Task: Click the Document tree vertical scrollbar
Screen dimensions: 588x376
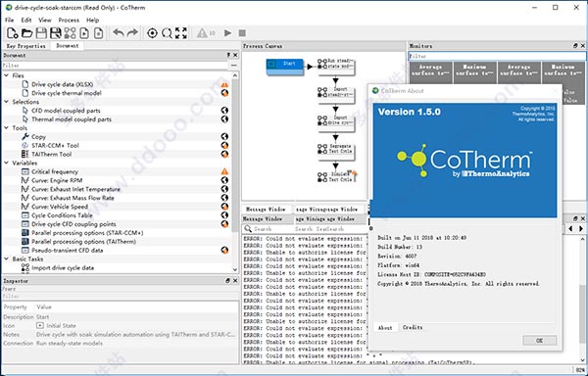Action: [235, 172]
